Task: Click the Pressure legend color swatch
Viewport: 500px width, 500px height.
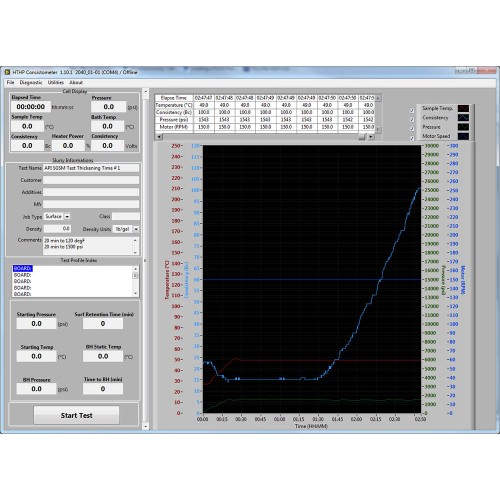Action: coord(463,127)
